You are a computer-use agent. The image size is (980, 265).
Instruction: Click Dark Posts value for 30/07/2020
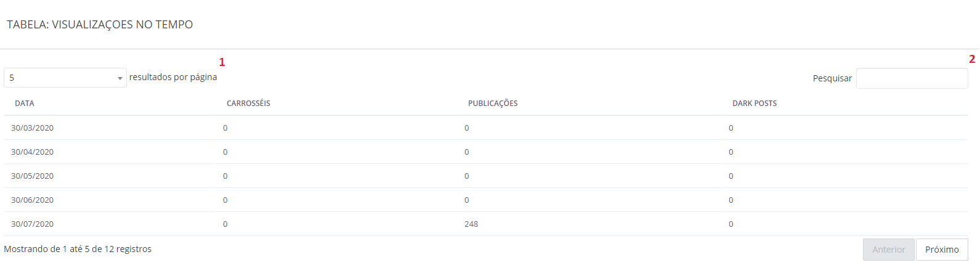tap(731, 224)
